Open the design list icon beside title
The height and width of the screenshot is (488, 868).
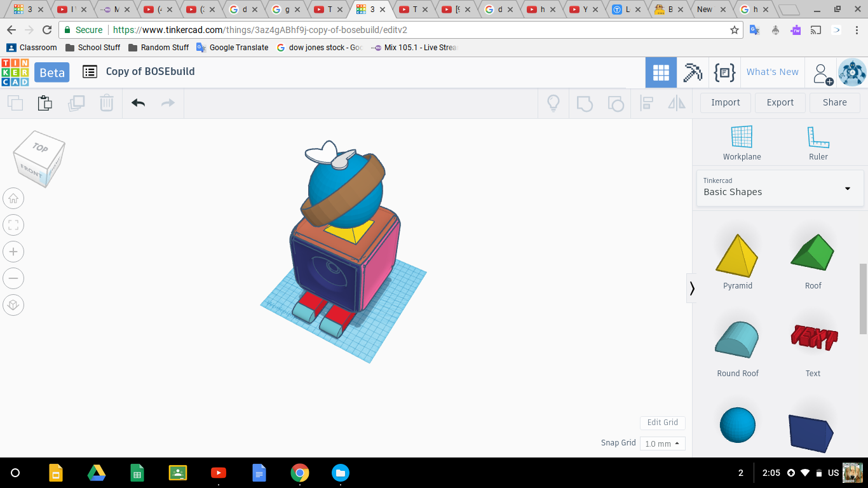[90, 72]
